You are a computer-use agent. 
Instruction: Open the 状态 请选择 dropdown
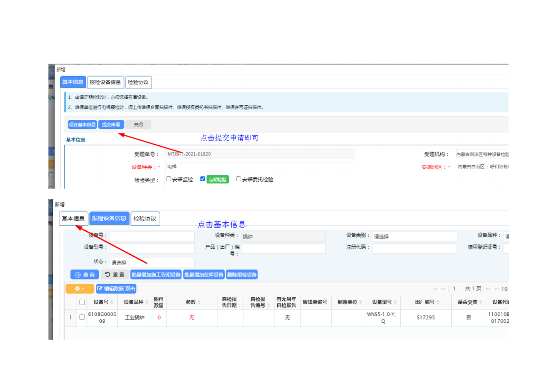tap(152, 263)
